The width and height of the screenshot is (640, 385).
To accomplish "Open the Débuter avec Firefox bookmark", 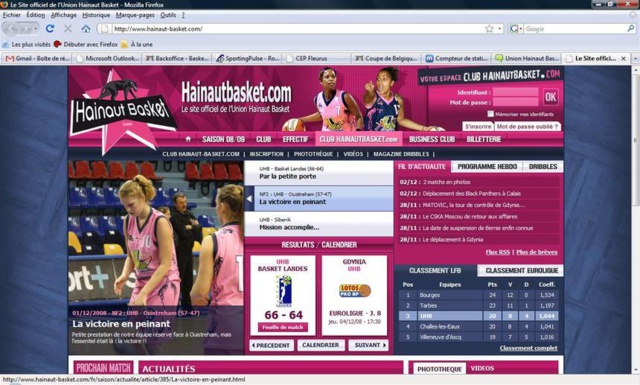I will [x=86, y=44].
